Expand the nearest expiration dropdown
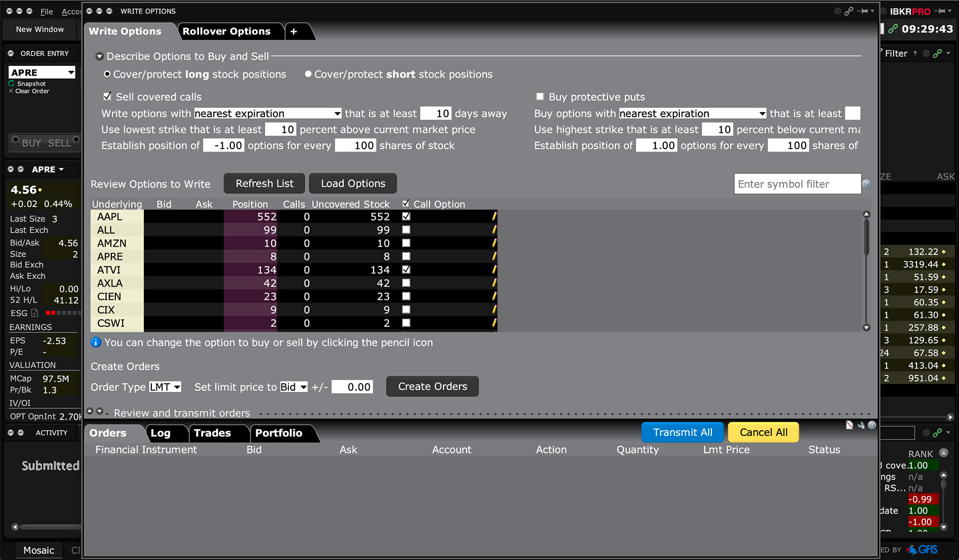 pyautogui.click(x=336, y=113)
